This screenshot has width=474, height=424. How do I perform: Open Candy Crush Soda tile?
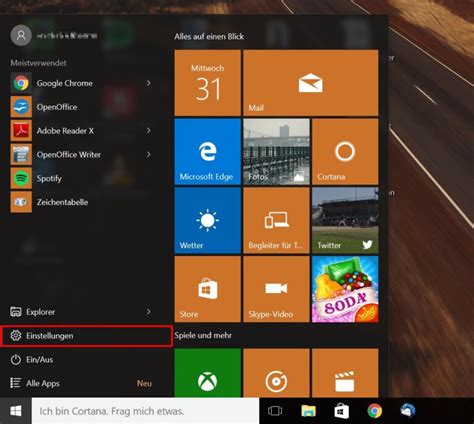[x=345, y=289]
